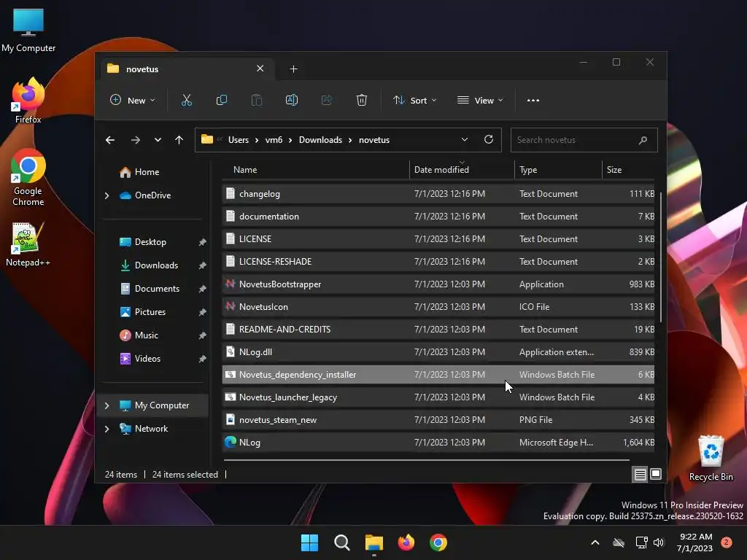747x560 pixels.
Task: Refresh the novetus folder view
Action: click(488, 139)
